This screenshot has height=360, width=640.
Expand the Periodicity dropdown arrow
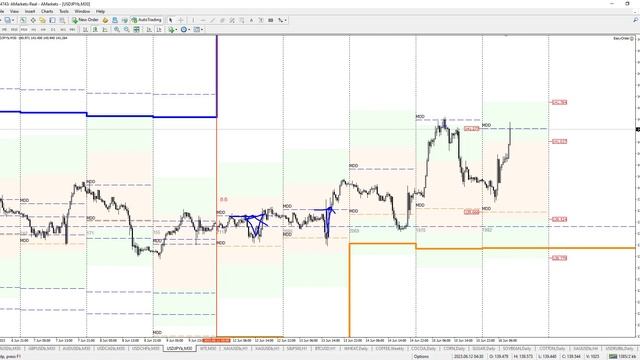coord(189,29)
